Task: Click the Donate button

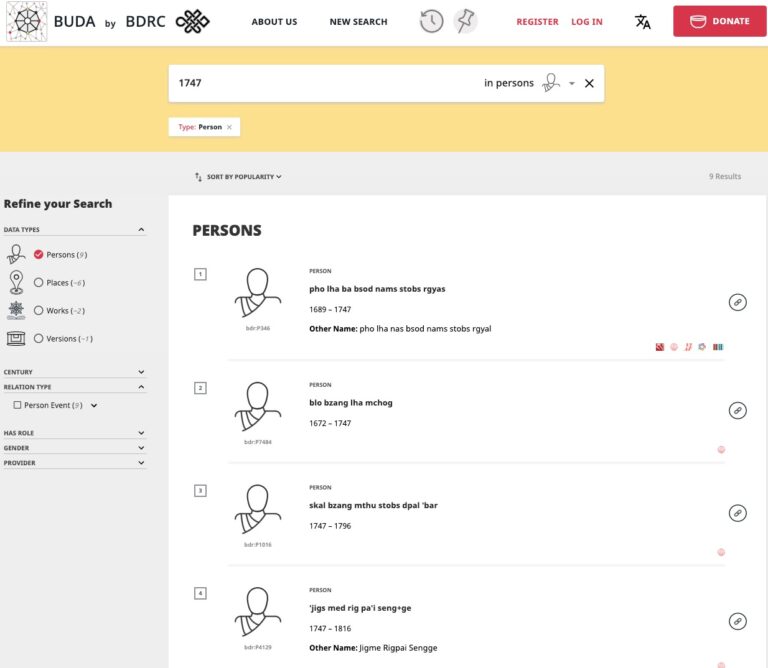Action: [720, 21]
